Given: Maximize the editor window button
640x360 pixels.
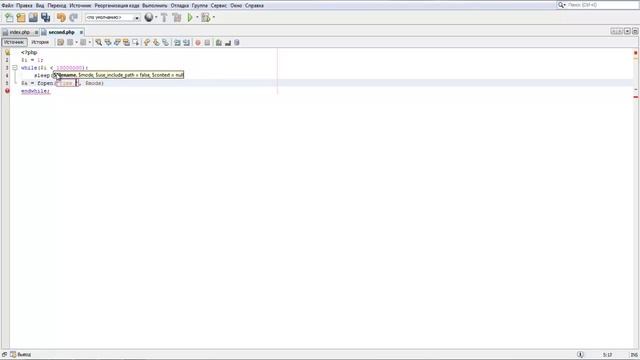Looking at the screenshot, I should pyautogui.click(x=635, y=31).
